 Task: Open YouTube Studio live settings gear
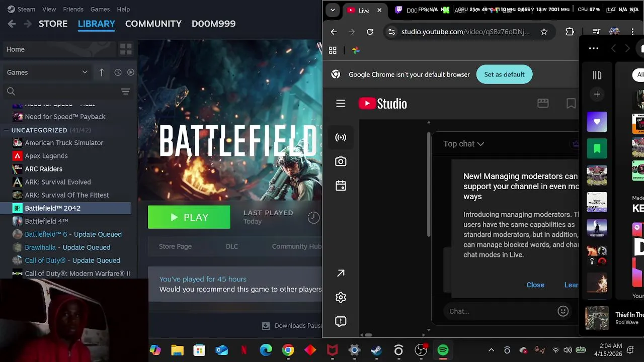341,297
